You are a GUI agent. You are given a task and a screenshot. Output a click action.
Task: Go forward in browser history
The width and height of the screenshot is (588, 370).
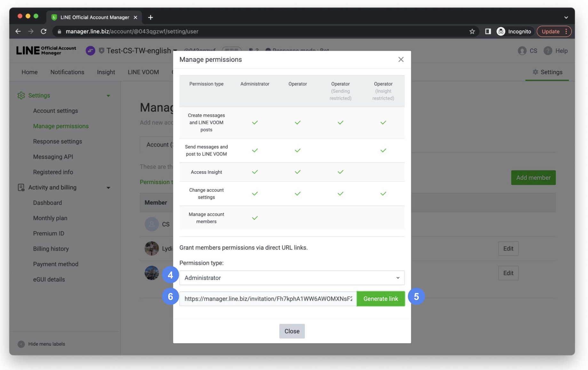31,31
